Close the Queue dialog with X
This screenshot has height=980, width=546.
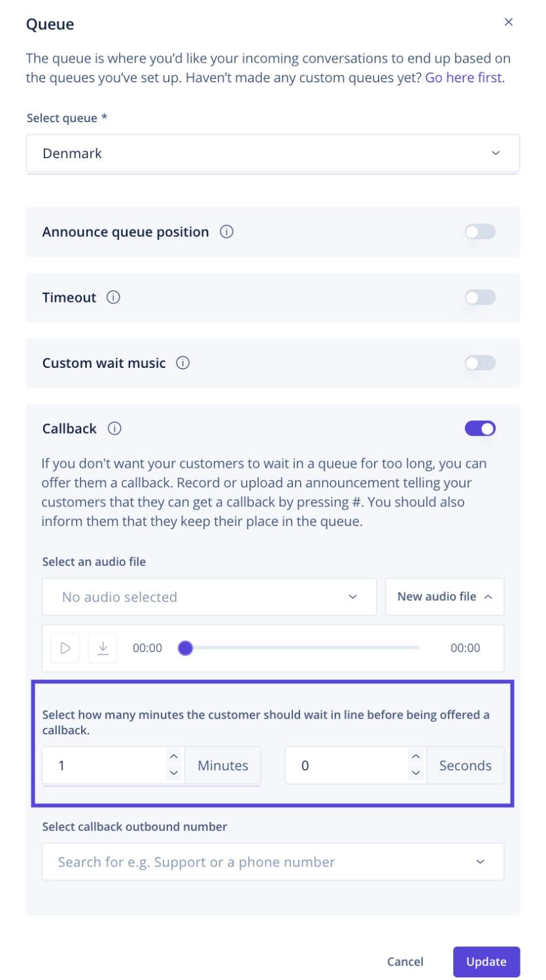point(508,22)
